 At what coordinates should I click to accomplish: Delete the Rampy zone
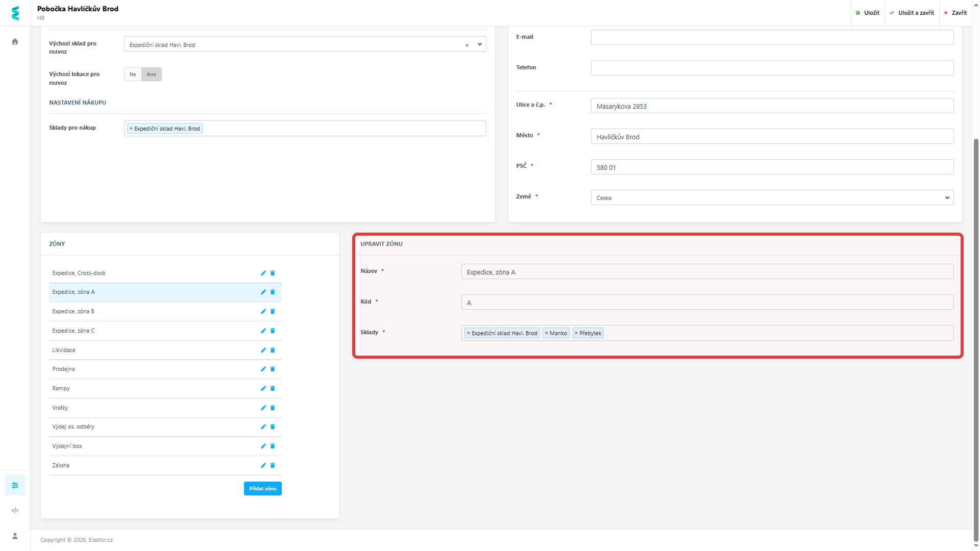pos(273,388)
